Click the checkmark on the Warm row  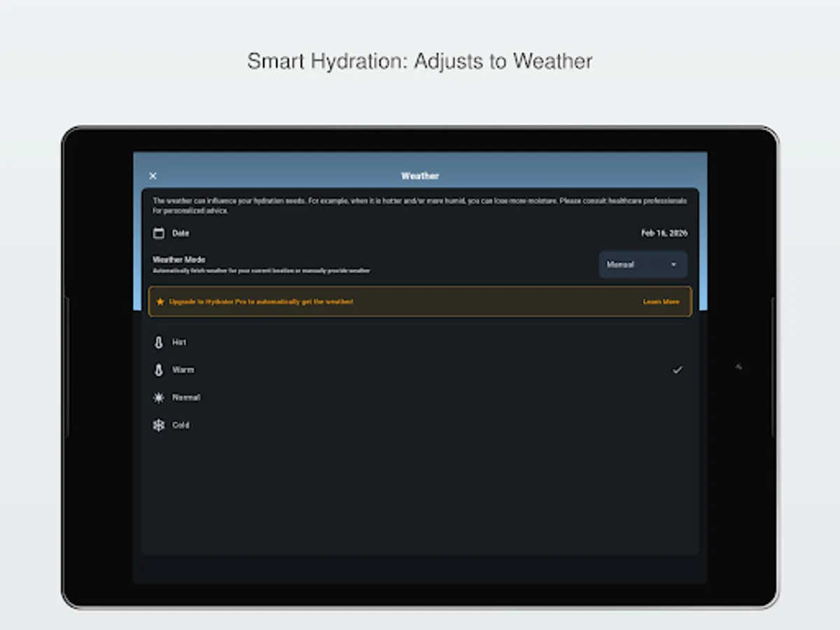click(677, 370)
